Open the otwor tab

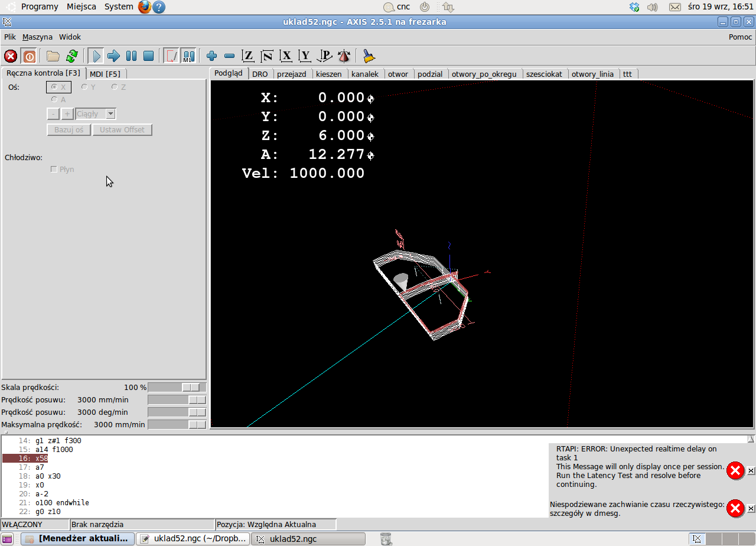398,74
